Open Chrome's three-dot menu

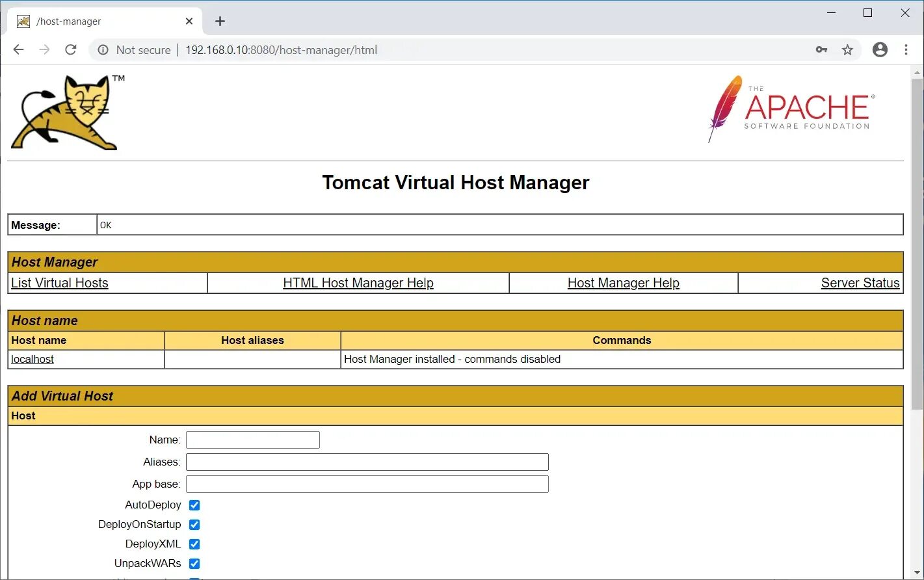[x=906, y=50]
